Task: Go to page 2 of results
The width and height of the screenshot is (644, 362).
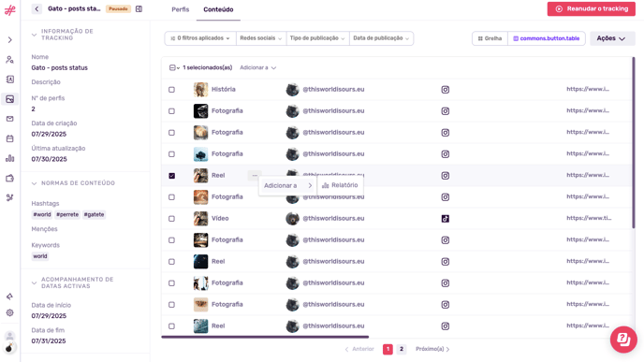Action: pyautogui.click(x=402, y=349)
